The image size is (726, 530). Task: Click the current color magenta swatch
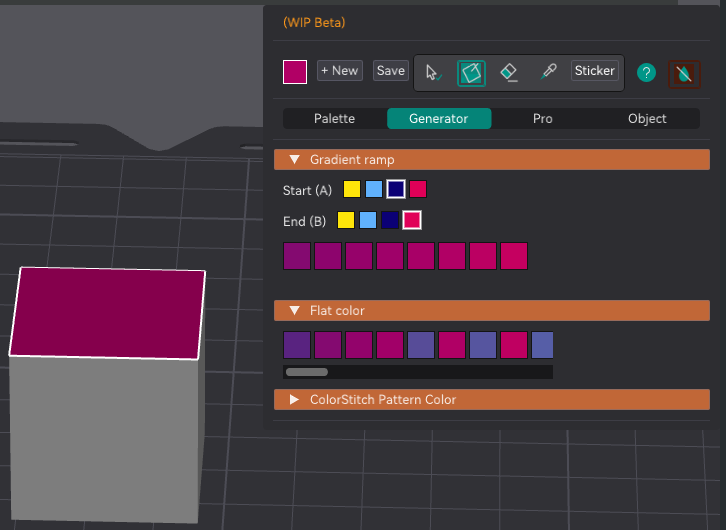click(295, 72)
